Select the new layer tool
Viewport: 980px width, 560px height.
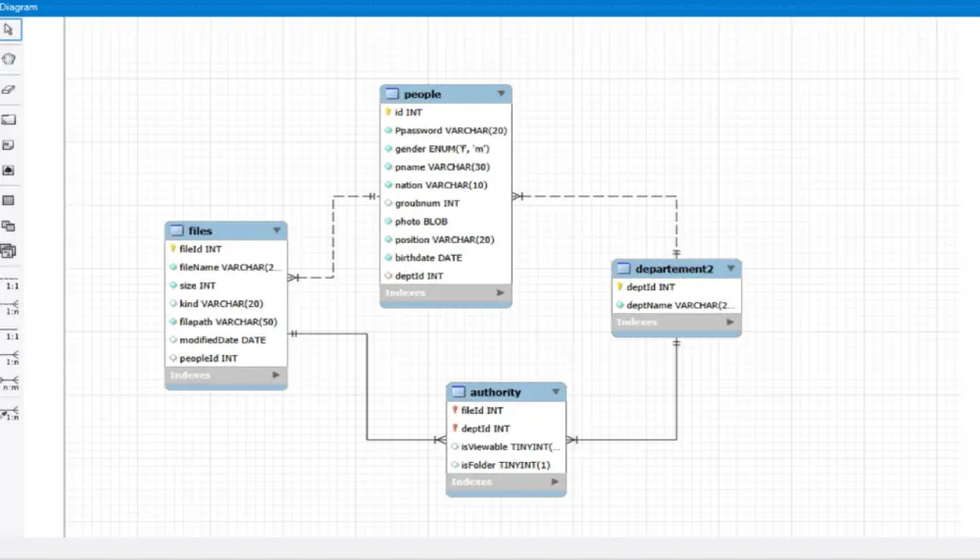(x=9, y=119)
